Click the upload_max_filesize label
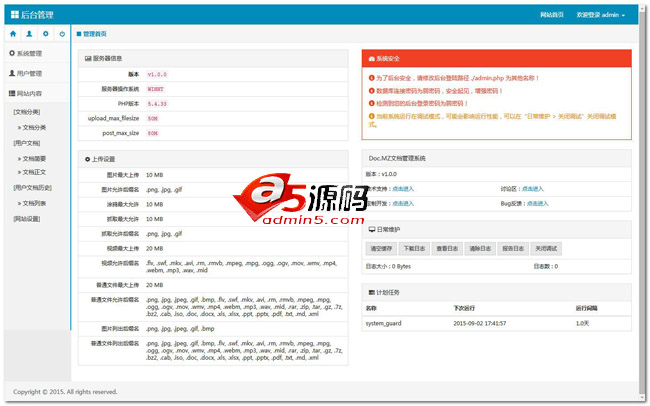This screenshot has width=650, height=406. pyautogui.click(x=113, y=119)
